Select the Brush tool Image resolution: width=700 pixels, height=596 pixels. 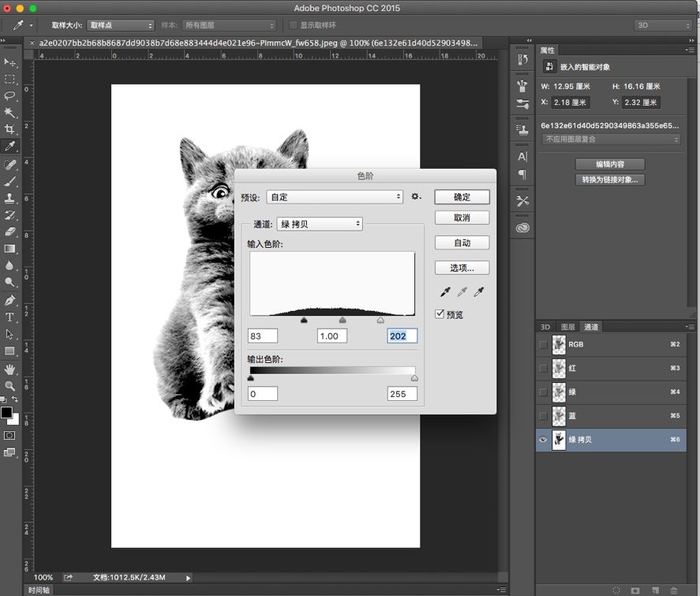point(9,182)
